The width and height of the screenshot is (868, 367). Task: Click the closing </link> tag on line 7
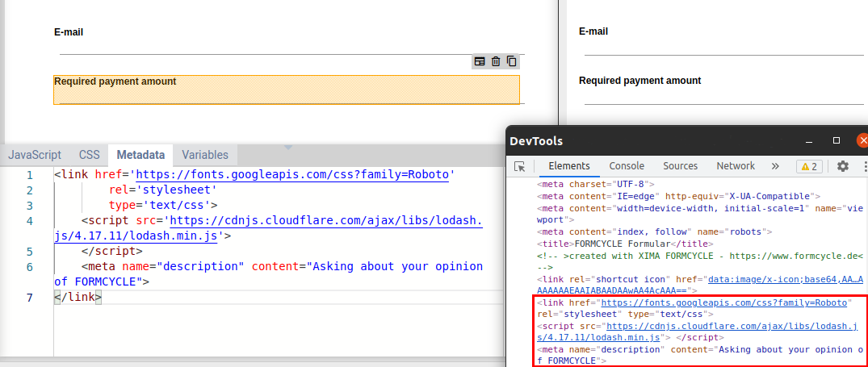click(78, 298)
